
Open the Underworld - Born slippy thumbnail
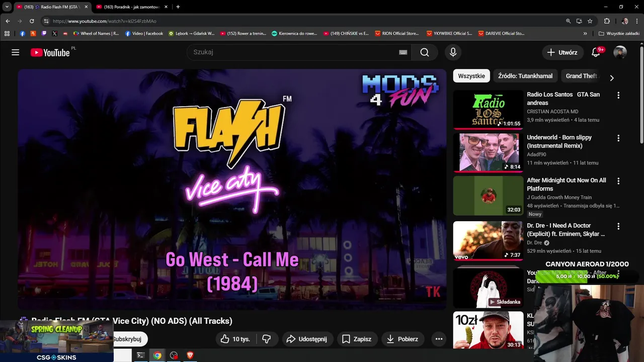pos(488,153)
